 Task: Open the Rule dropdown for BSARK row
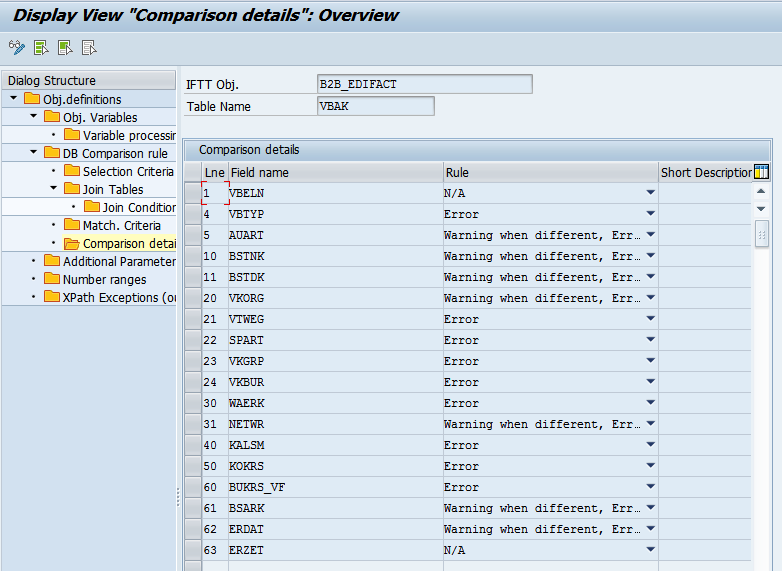tap(650, 508)
